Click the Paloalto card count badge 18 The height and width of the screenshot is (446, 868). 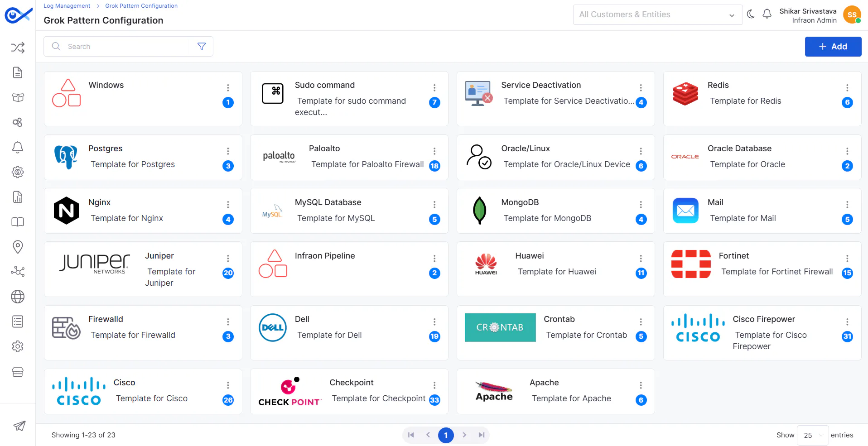tap(434, 166)
